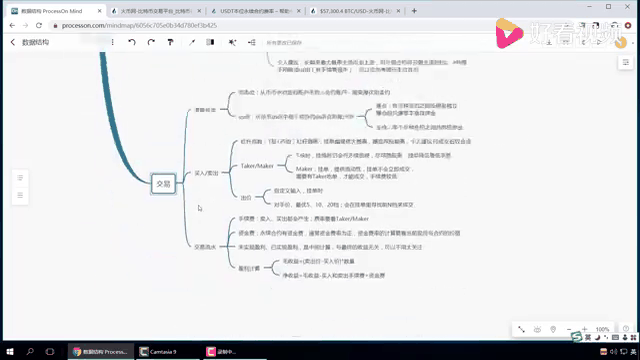Switch to the BTC/USD browser tab
The width and height of the screenshot is (640, 360).
355,11
